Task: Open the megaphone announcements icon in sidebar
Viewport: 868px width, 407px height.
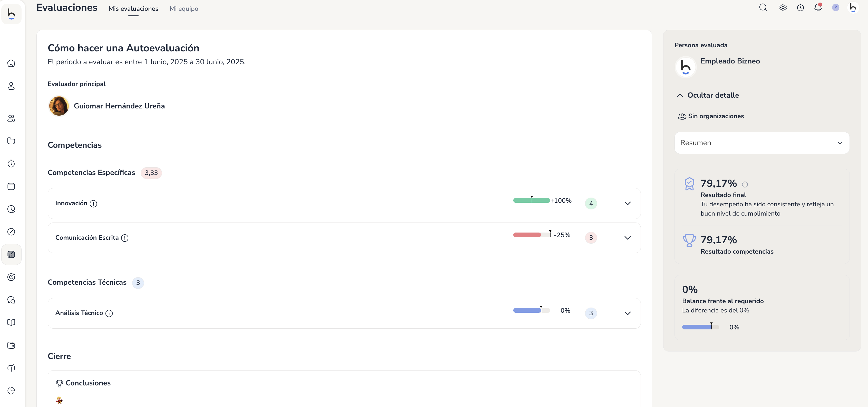Action: (11, 368)
